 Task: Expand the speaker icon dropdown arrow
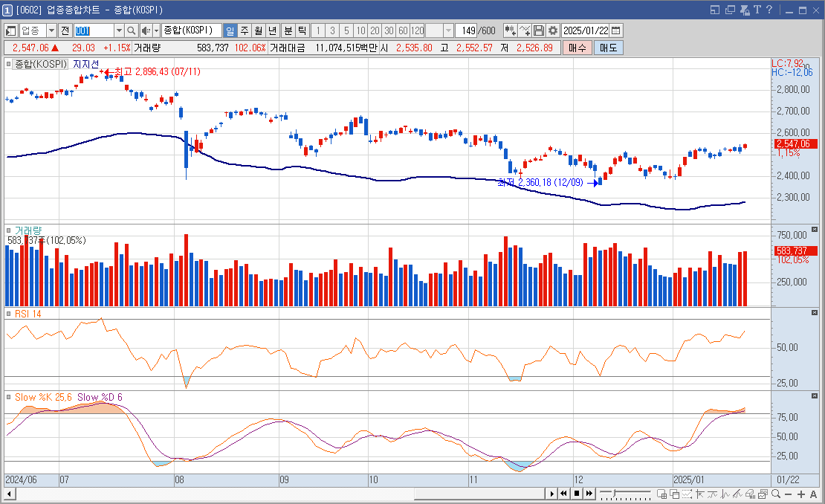tap(156, 30)
